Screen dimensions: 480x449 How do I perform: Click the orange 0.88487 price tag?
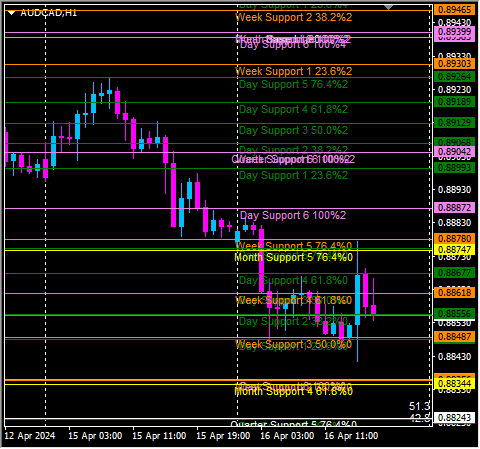454,337
